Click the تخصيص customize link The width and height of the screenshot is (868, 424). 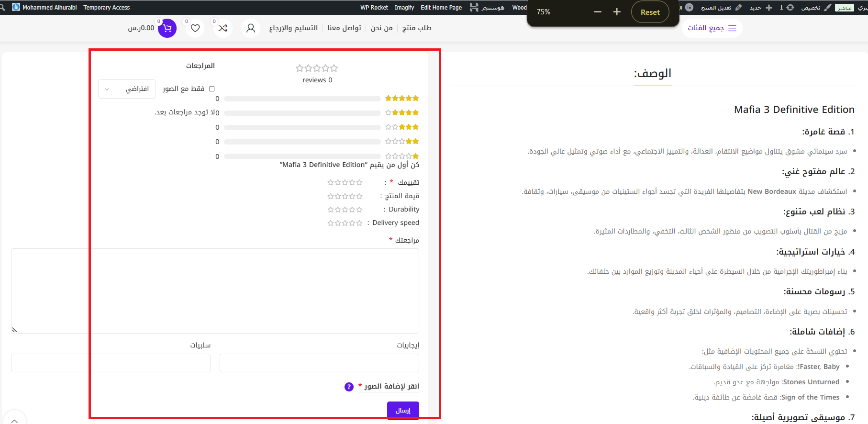tap(811, 7)
